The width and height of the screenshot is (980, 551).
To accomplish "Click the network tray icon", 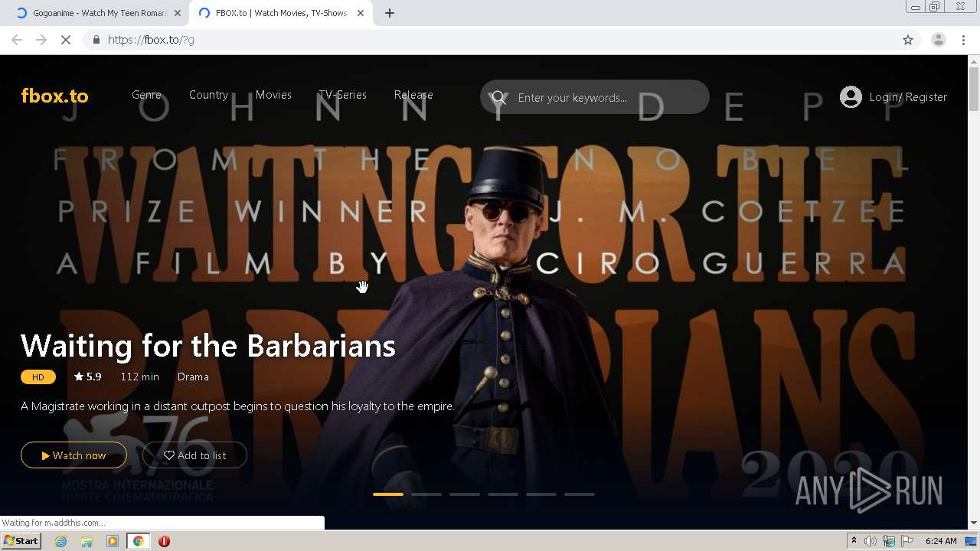I will (x=889, y=541).
